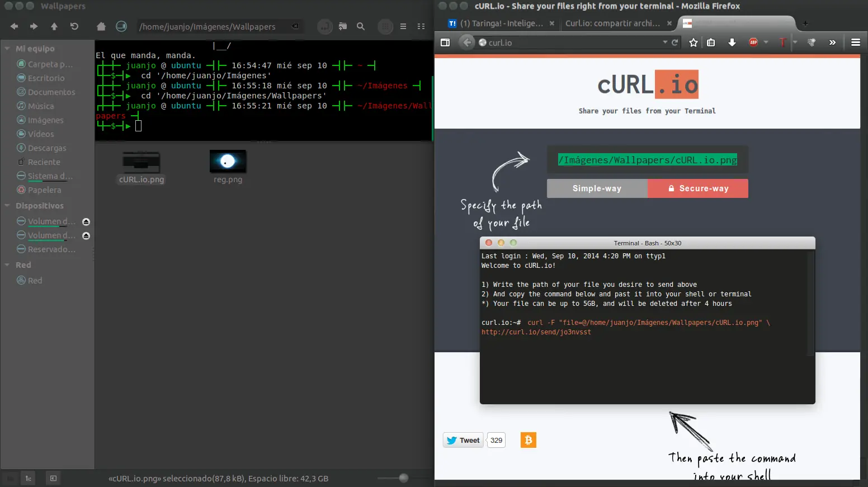Click the red T extension icon
The image size is (868, 487).
(x=782, y=42)
